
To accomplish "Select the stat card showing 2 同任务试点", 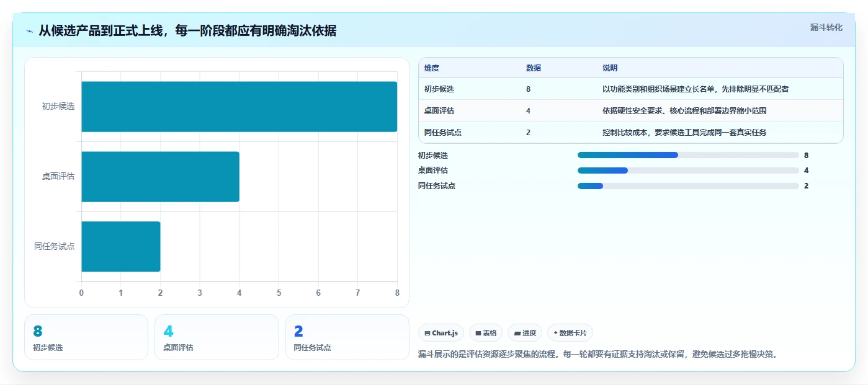I will click(347, 337).
